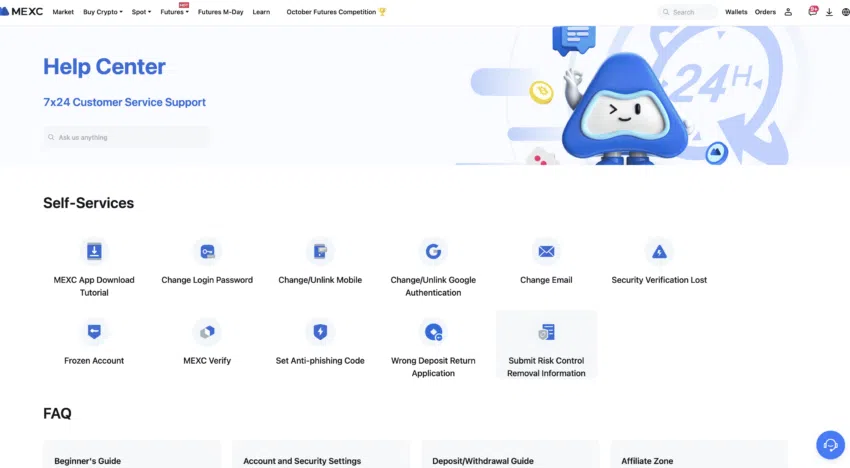Go to Futures M-Day page
850x468 pixels.
221,12
